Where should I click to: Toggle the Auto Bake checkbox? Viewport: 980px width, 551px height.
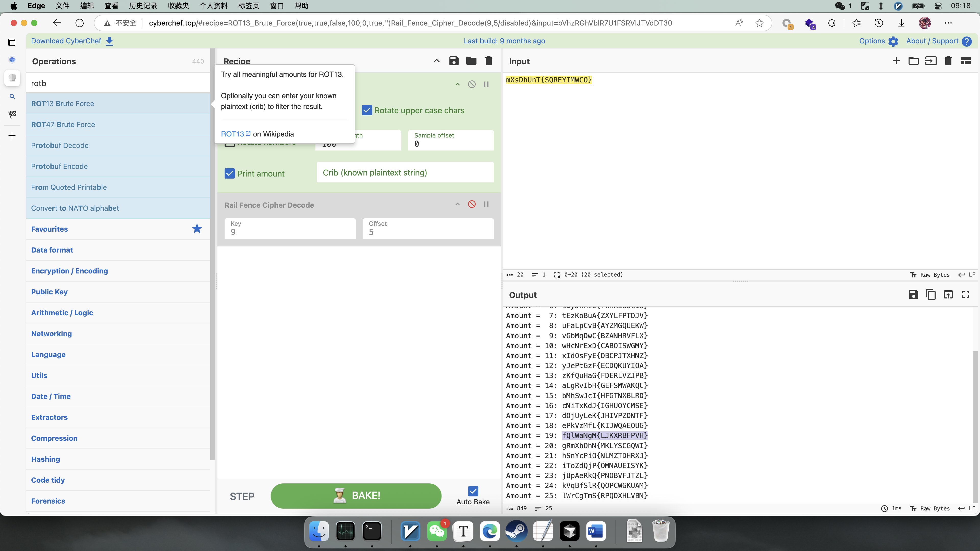(x=473, y=491)
